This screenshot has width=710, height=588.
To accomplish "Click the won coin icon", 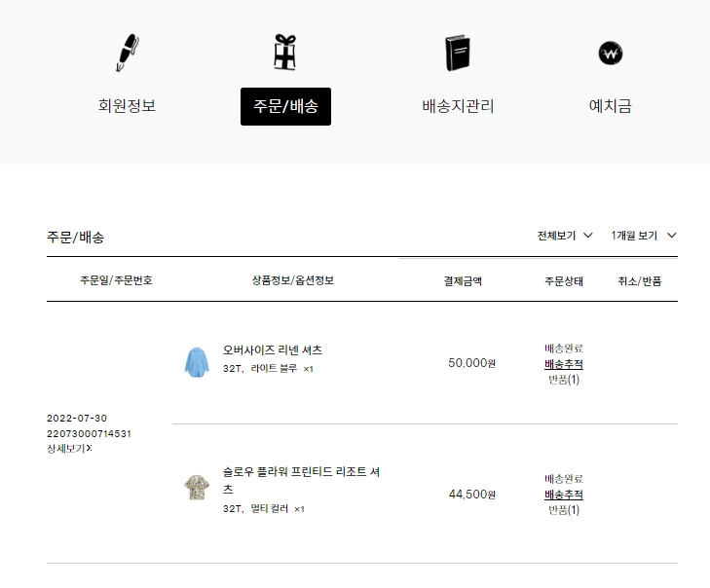I will click(611, 53).
